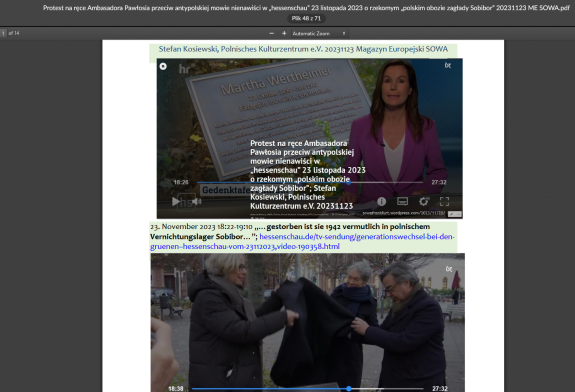Image resolution: width=575 pixels, height=392 pixels.
Task: Click the Stefan Kosiewski heading text
Action: click(x=303, y=49)
